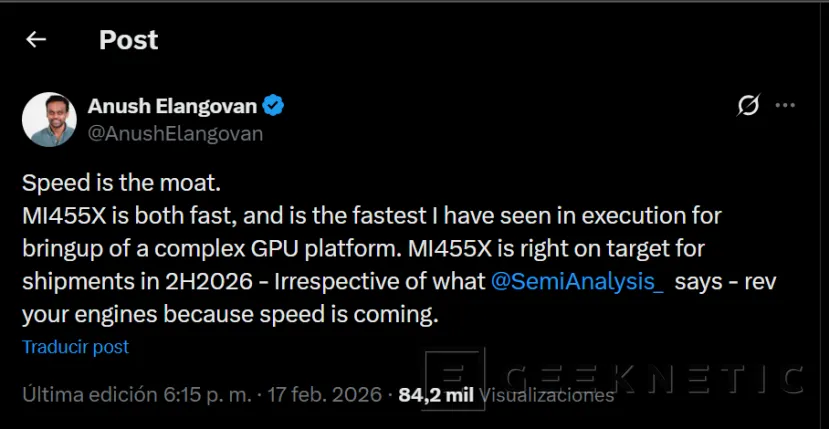Click the blue verified badge
Screen dimensions: 829x429
274,106
